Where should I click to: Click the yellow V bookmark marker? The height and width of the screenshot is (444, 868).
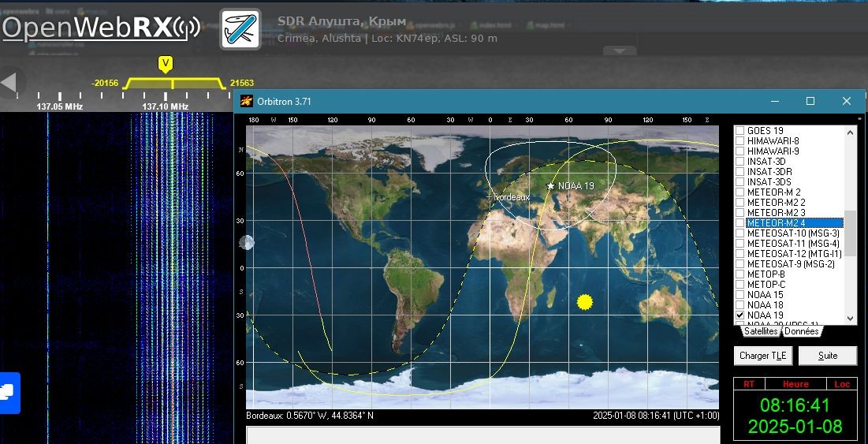click(x=166, y=64)
